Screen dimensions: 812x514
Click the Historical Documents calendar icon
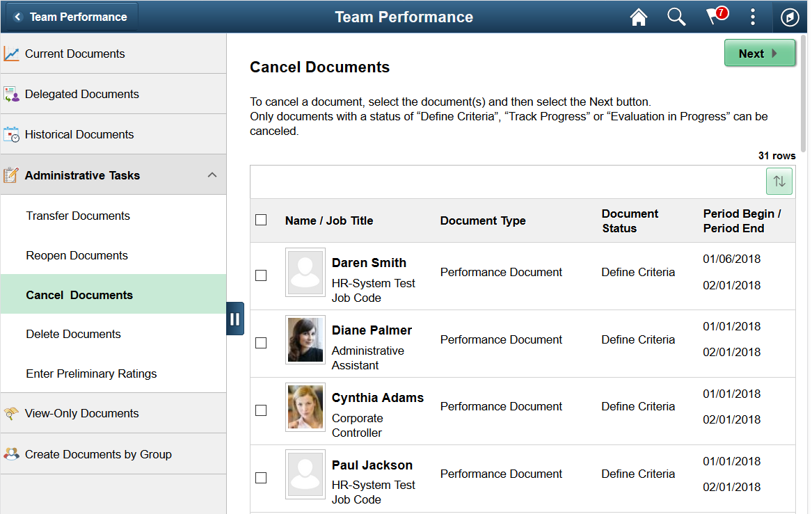point(11,134)
